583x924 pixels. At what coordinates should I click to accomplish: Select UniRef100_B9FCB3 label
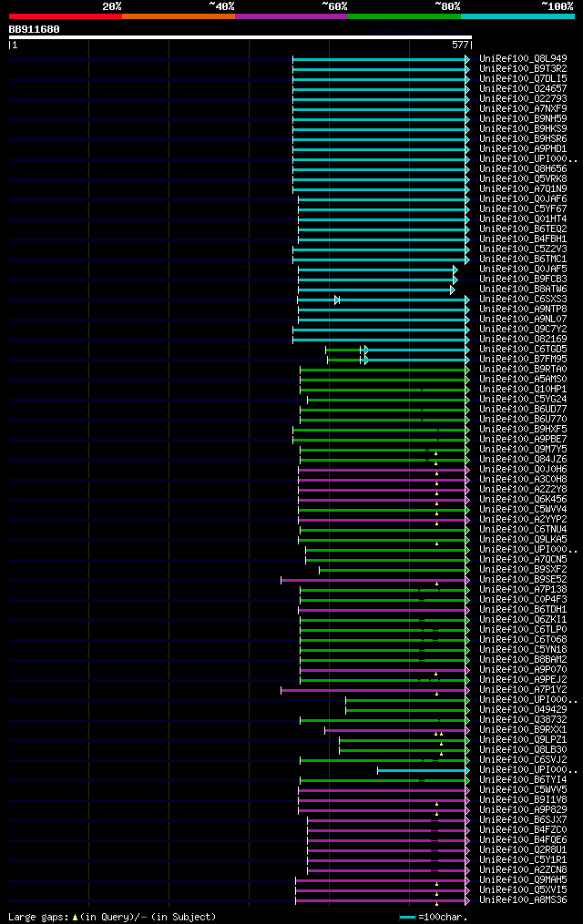[x=523, y=279]
